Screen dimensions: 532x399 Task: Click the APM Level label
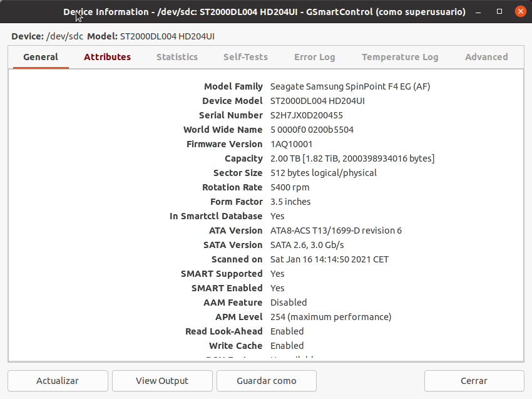[x=239, y=317]
